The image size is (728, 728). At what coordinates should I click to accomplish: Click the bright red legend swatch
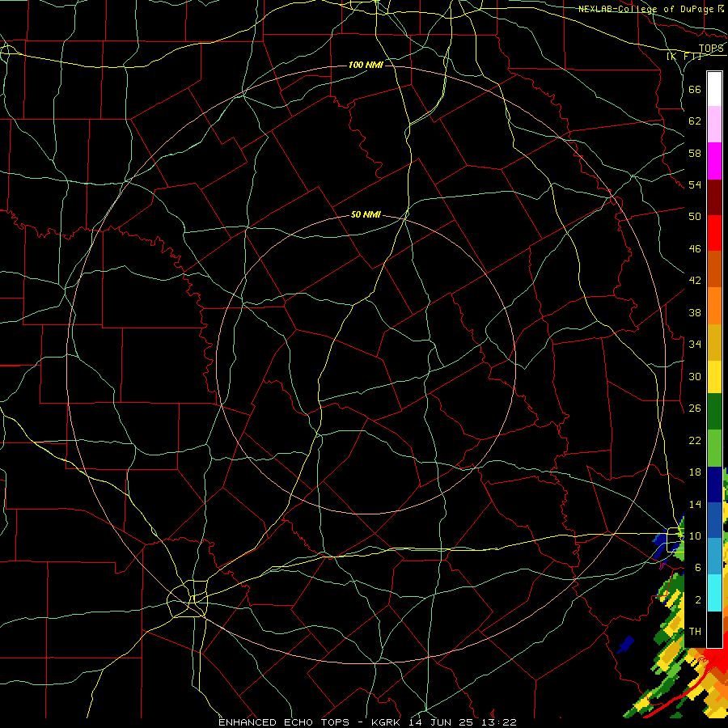[x=714, y=233]
